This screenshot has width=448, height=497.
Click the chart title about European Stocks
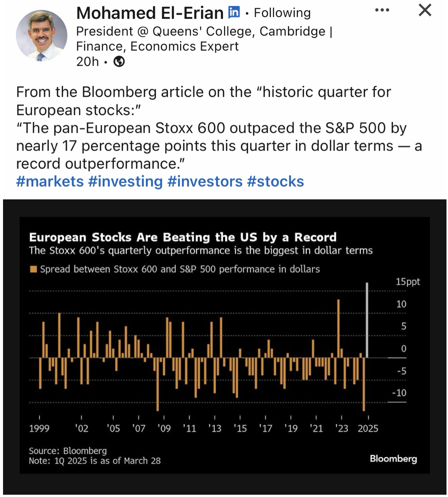click(183, 237)
